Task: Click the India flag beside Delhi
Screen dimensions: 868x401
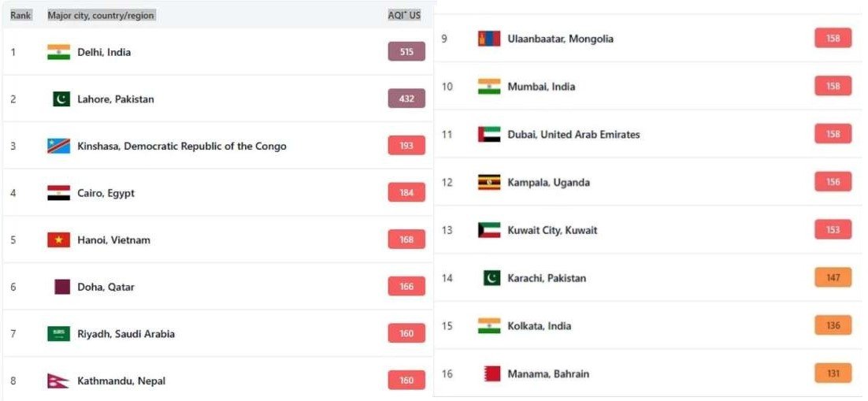Action: click(58, 52)
